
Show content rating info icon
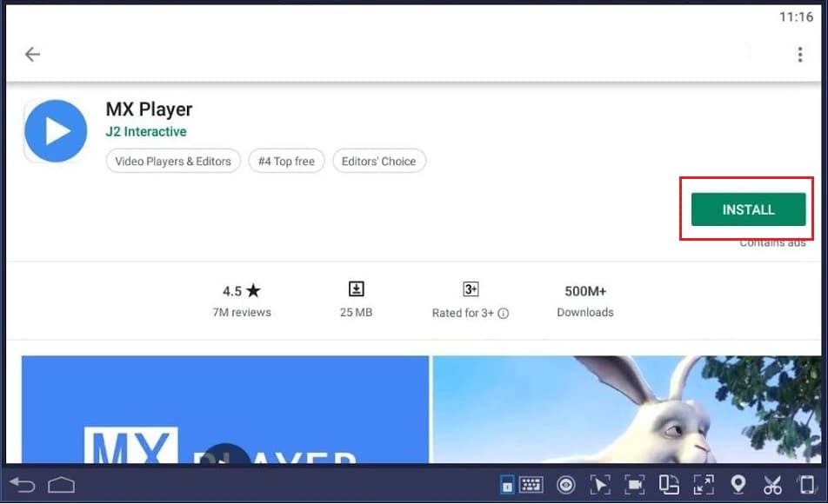coord(504,314)
